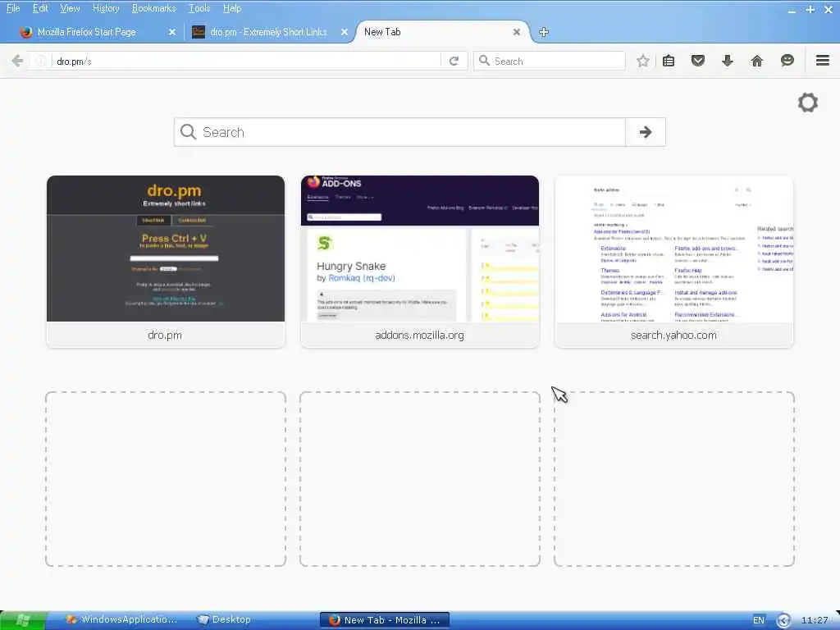Image resolution: width=840 pixels, height=630 pixels.
Task: Click the EN language indicator
Action: coord(759,620)
